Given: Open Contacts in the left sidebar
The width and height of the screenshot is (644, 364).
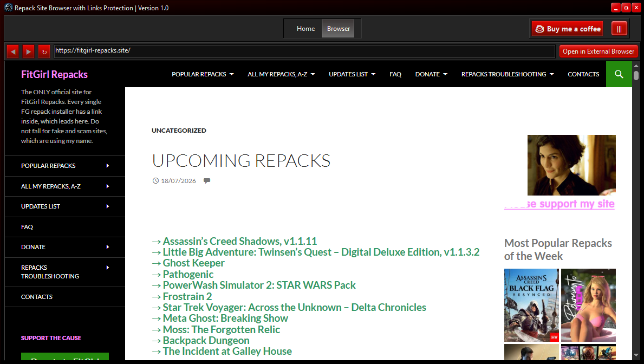Looking at the screenshot, I should 36,297.
